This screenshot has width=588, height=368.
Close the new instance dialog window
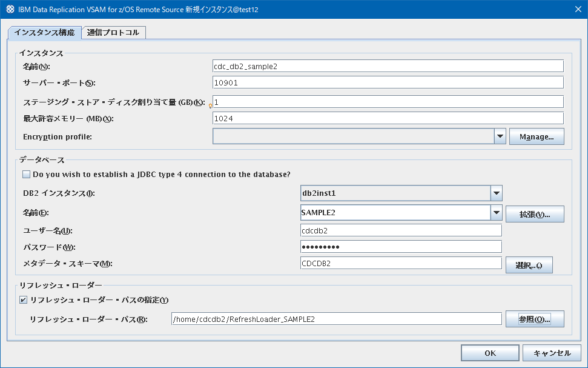578,9
